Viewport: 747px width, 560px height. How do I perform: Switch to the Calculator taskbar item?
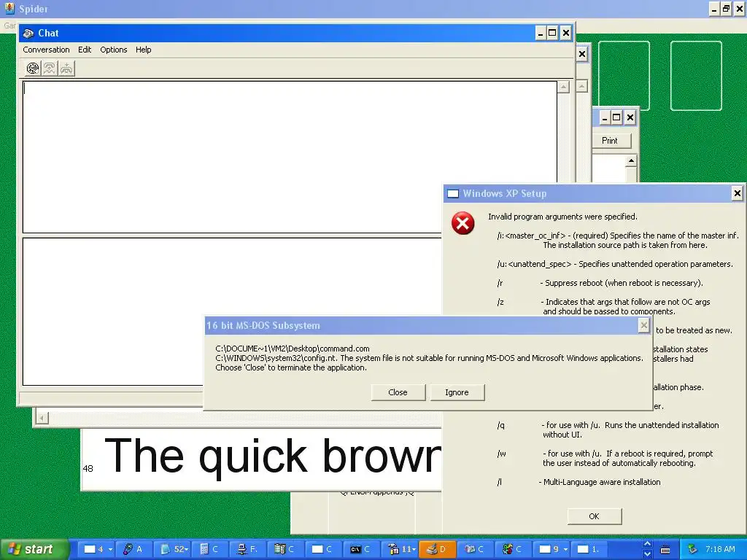pos(209,550)
